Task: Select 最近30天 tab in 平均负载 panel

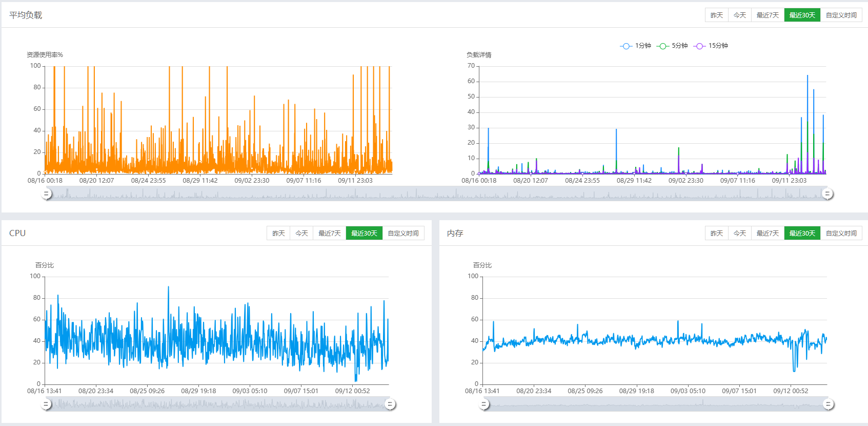Action: coord(802,15)
